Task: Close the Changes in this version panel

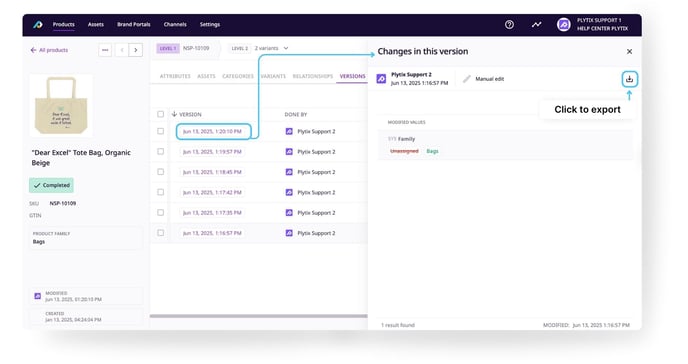Action: (629, 52)
